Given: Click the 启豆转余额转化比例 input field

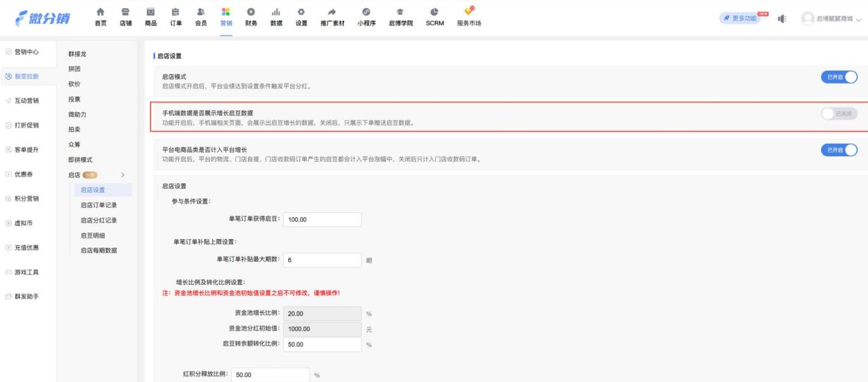Looking at the screenshot, I should coord(322,344).
